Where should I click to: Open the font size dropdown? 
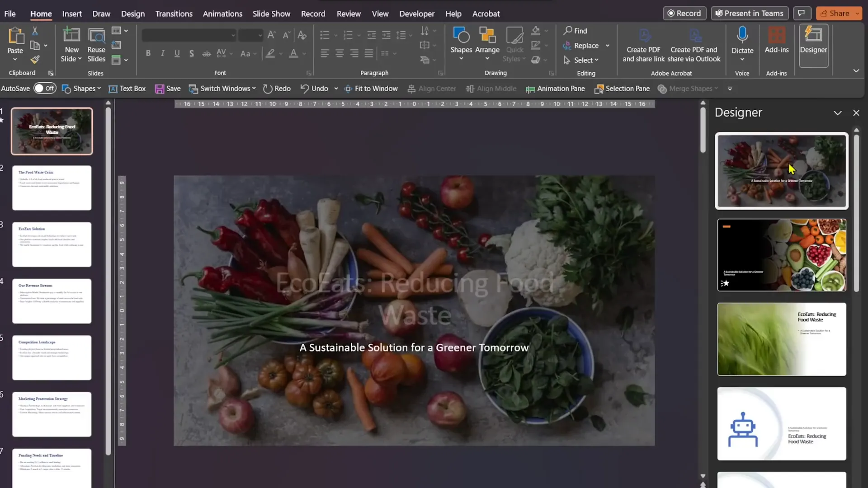coord(260,35)
